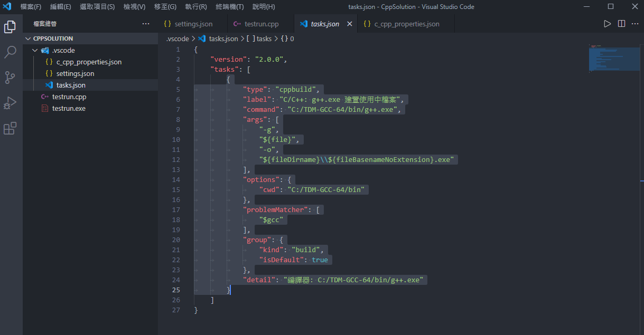Open the 終端機(T) menu
Screen dimensions: 644x335
tap(230, 7)
